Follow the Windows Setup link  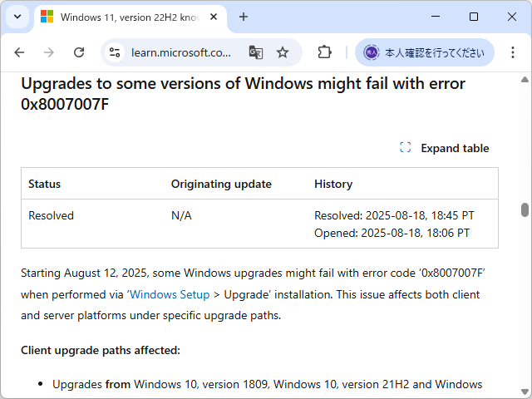[170, 294]
